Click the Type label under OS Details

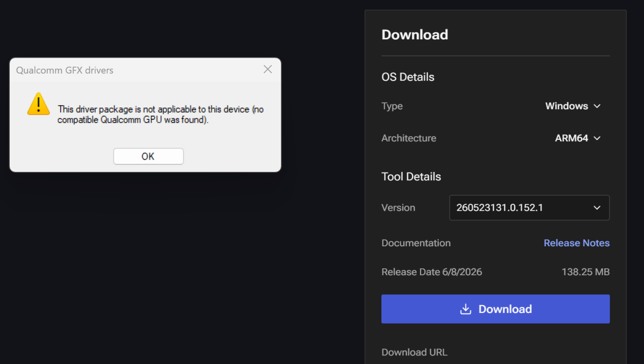(x=392, y=106)
